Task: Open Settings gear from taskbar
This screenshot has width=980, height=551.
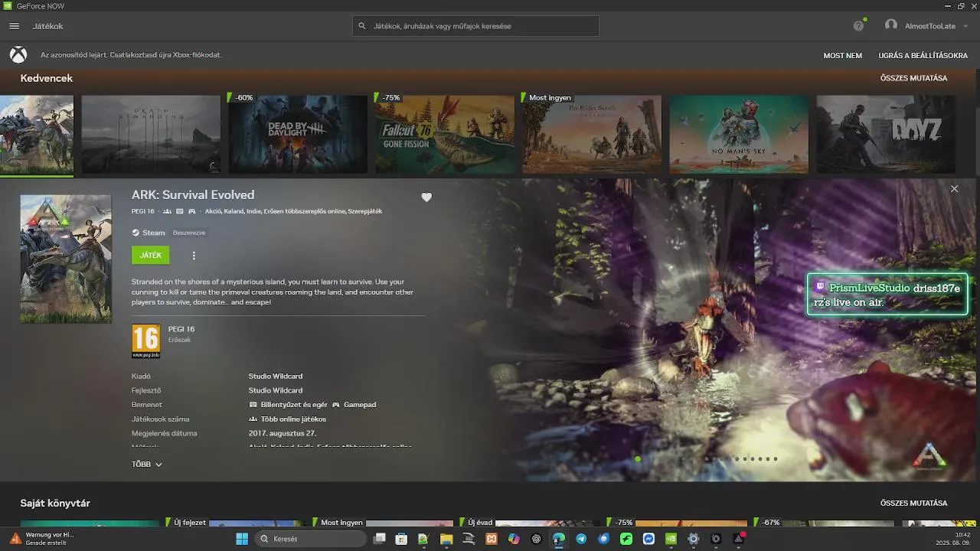Action: pyautogui.click(x=694, y=539)
